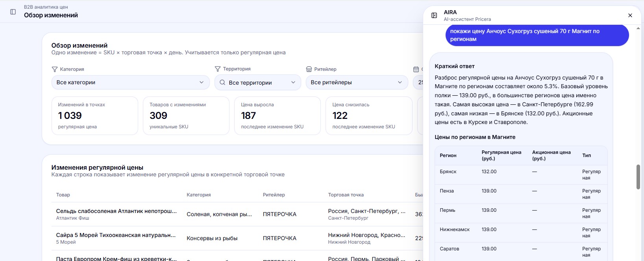The height and width of the screenshot is (261, 644).
Task: Click the Цены по регионам в Магните heading
Action: [x=475, y=137]
